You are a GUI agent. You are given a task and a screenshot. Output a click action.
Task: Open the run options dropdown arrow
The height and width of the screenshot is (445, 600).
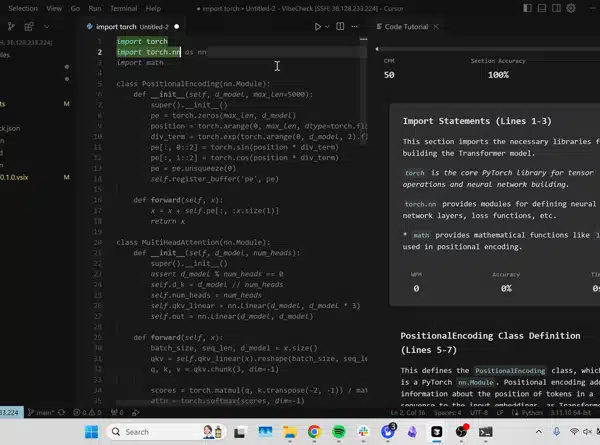click(x=327, y=26)
